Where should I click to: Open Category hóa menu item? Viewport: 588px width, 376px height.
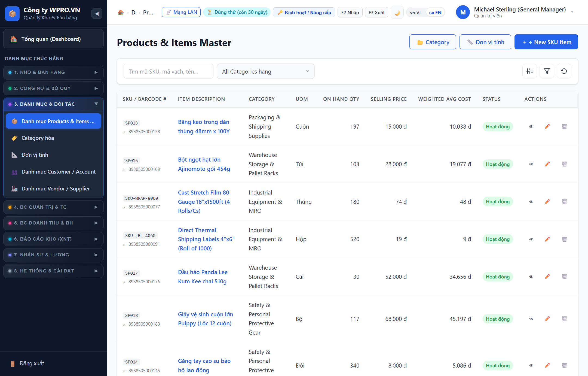pos(53,138)
